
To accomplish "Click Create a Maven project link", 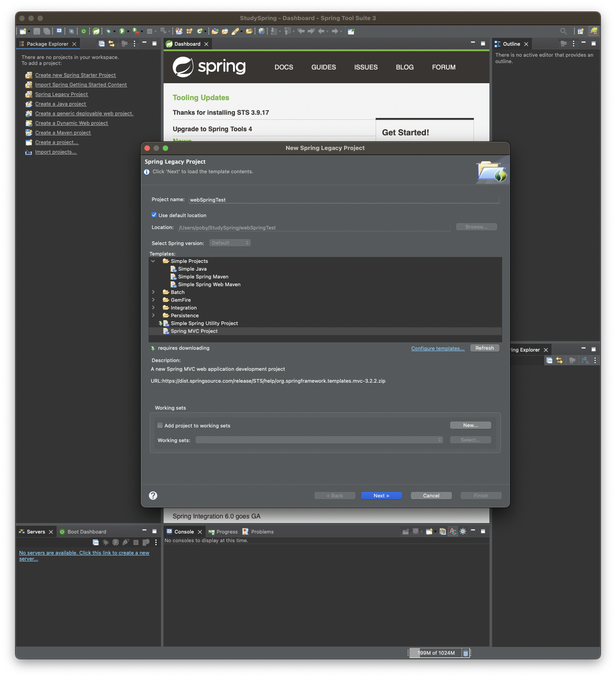I will [x=63, y=133].
